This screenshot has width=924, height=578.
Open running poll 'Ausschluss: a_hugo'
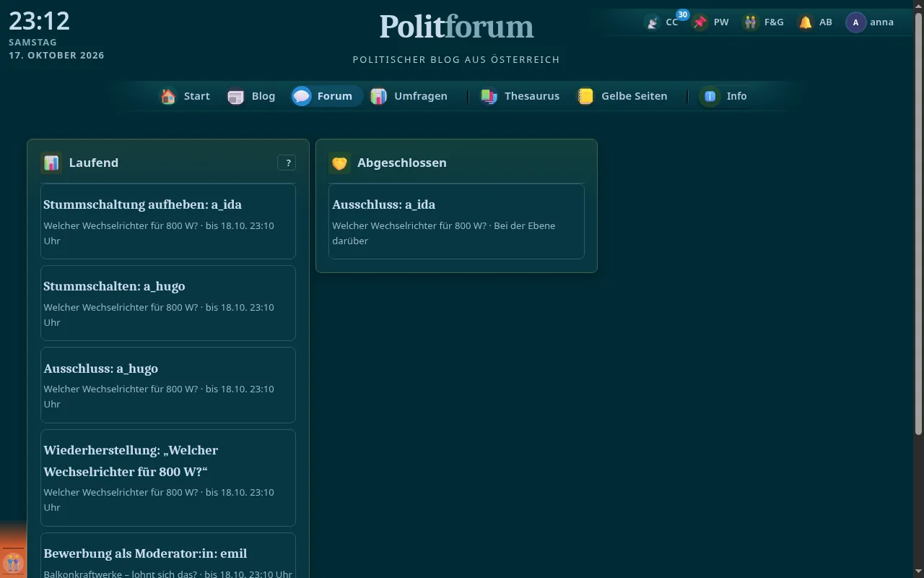168,385
